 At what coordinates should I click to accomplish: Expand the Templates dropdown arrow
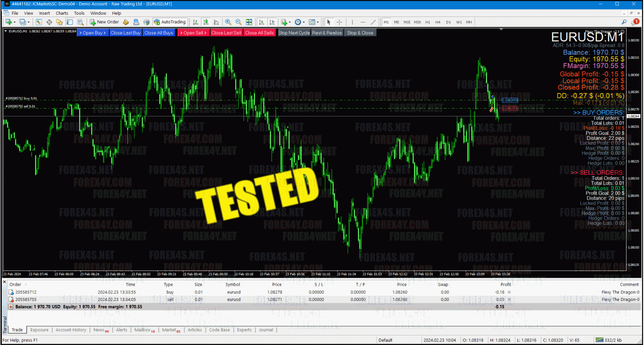(x=318, y=22)
